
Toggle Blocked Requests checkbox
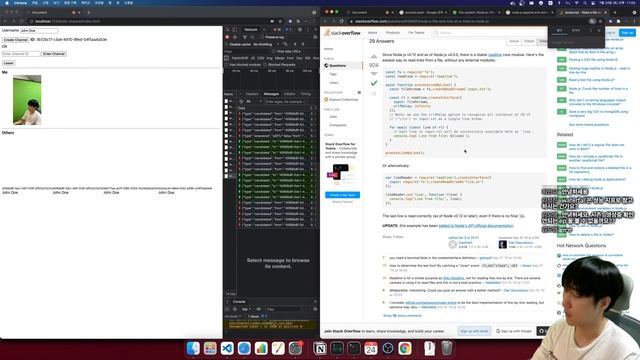click(265, 64)
